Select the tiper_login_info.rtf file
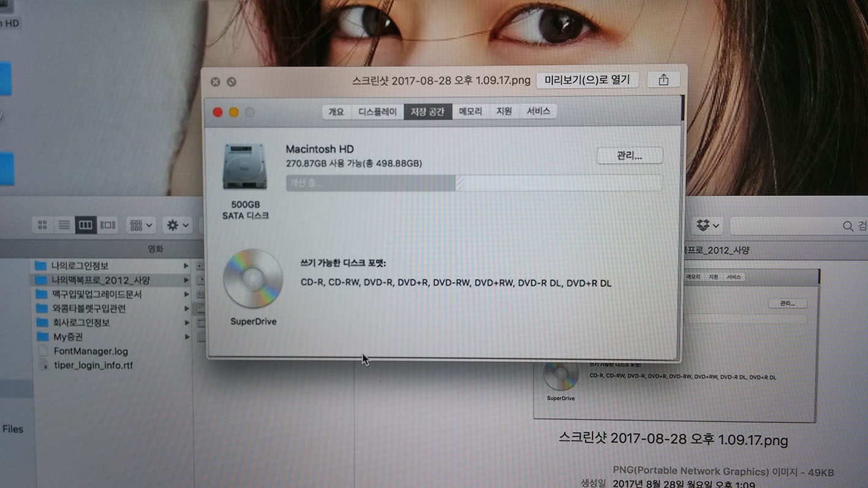Viewport: 868px width, 488px height. [x=92, y=366]
